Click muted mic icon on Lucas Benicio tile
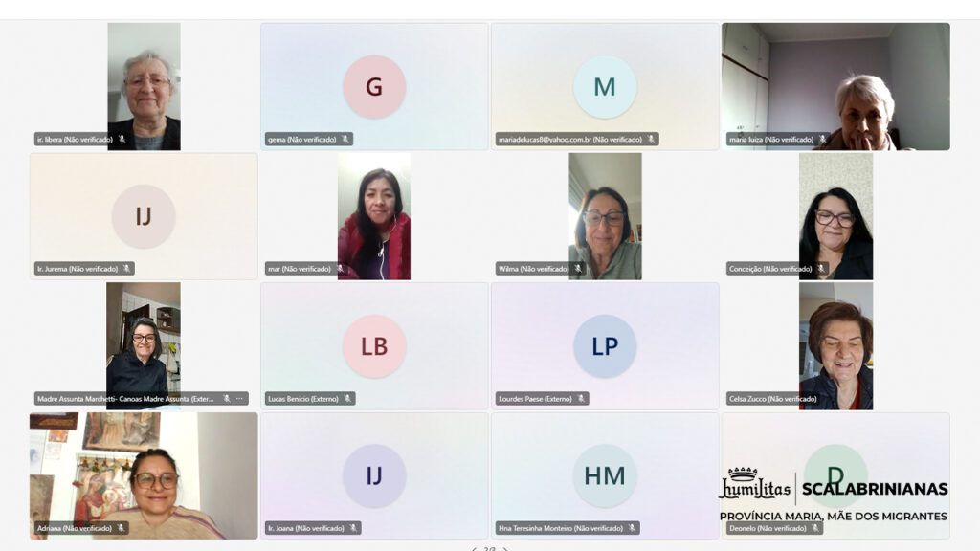The width and height of the screenshot is (980, 551). [x=347, y=399]
